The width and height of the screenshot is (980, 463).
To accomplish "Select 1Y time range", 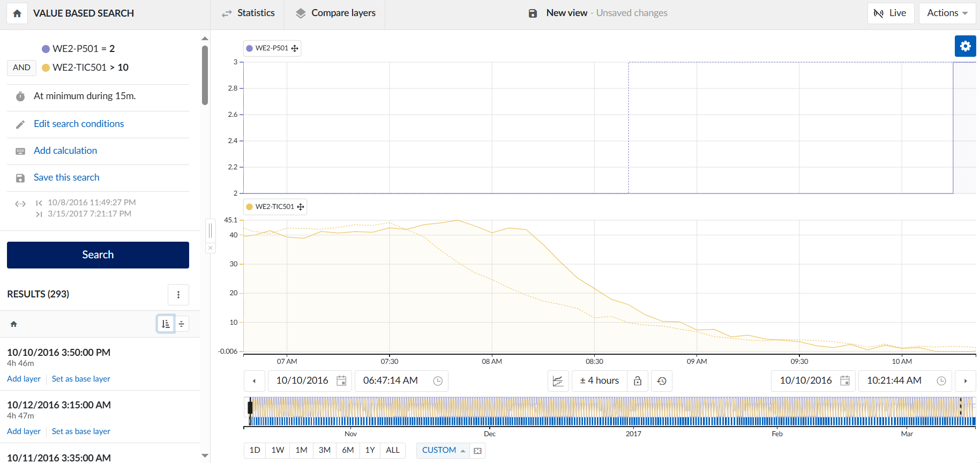I will (x=370, y=450).
